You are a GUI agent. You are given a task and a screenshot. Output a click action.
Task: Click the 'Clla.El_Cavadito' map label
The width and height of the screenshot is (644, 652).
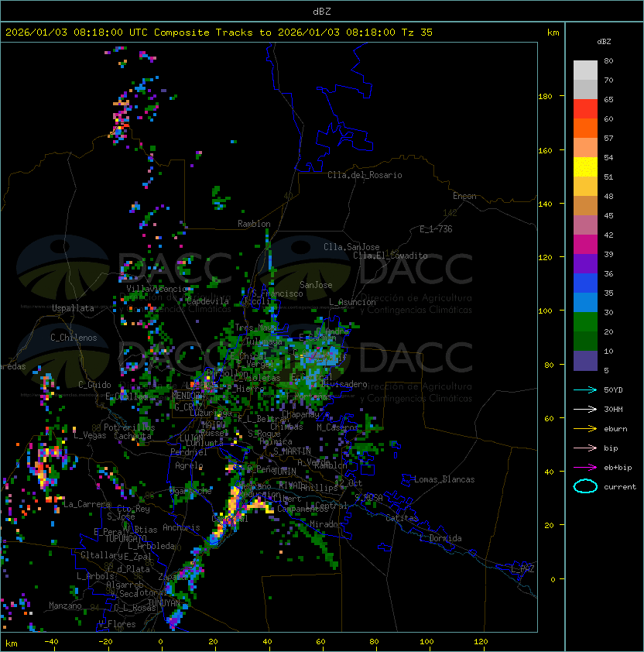click(390, 256)
